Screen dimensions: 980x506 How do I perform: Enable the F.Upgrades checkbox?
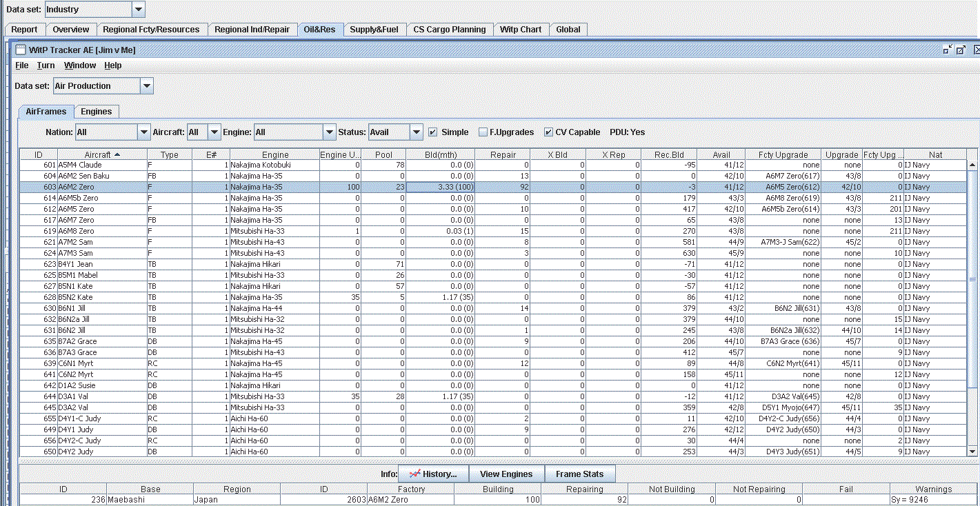click(x=483, y=132)
